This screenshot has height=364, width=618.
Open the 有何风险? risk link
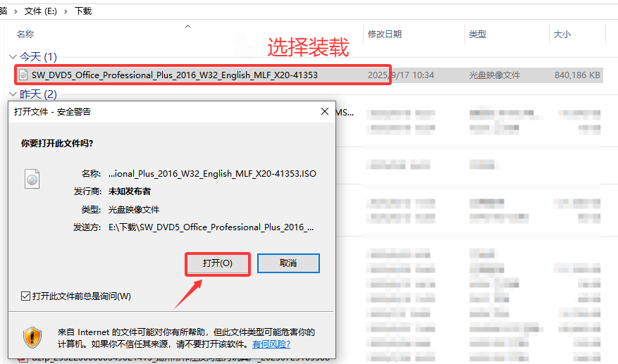coord(271,344)
